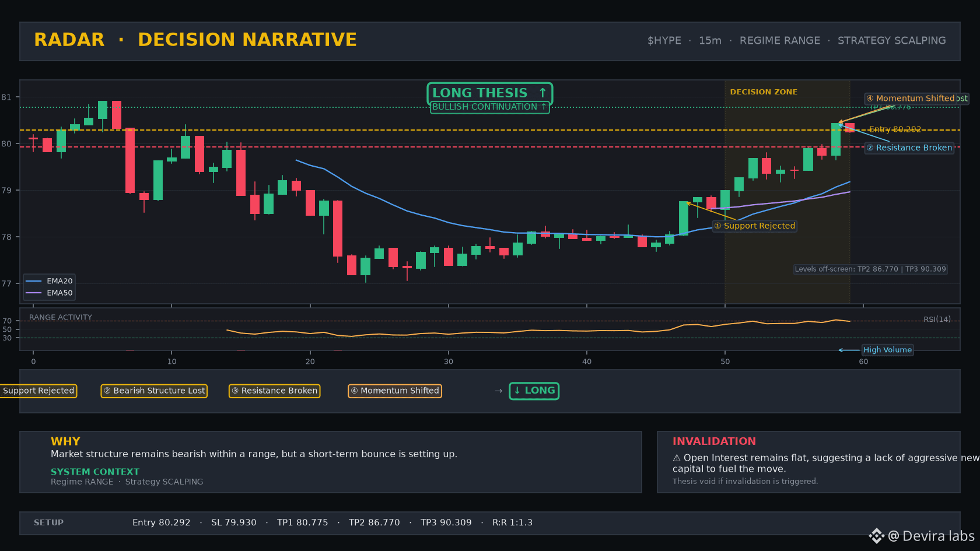Viewport: 980px width, 551px height.
Task: Click the 15m timeframe in the header
Action: pyautogui.click(x=710, y=41)
